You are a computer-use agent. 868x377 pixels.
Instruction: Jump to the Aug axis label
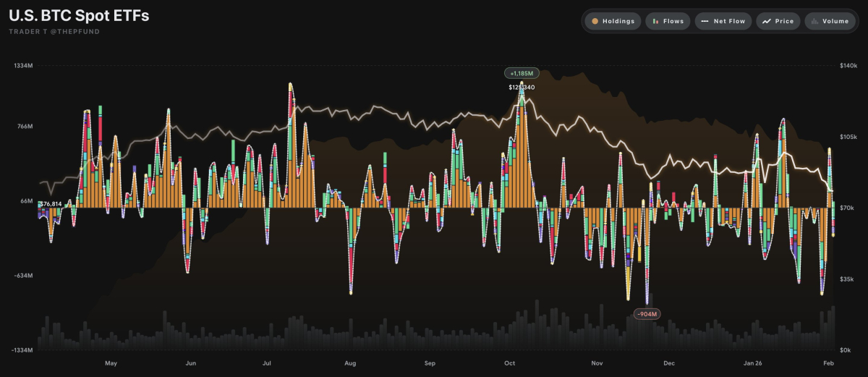click(x=350, y=363)
